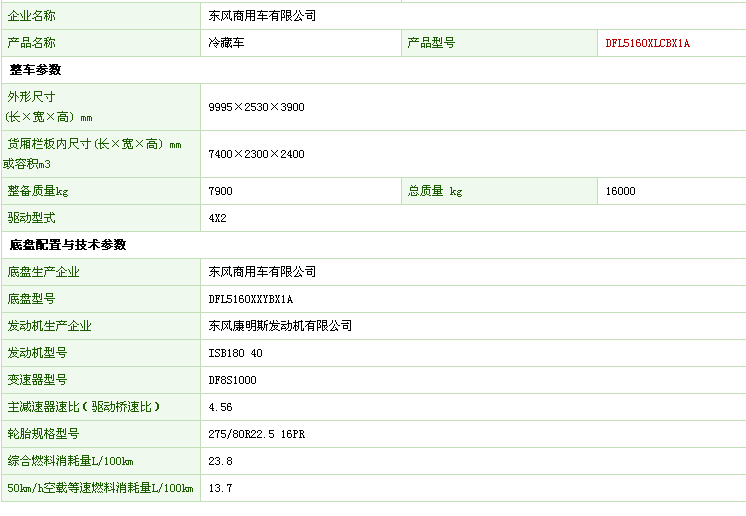The width and height of the screenshot is (746, 516).
Task: Click the 产品型号 label
Action: click(431, 43)
